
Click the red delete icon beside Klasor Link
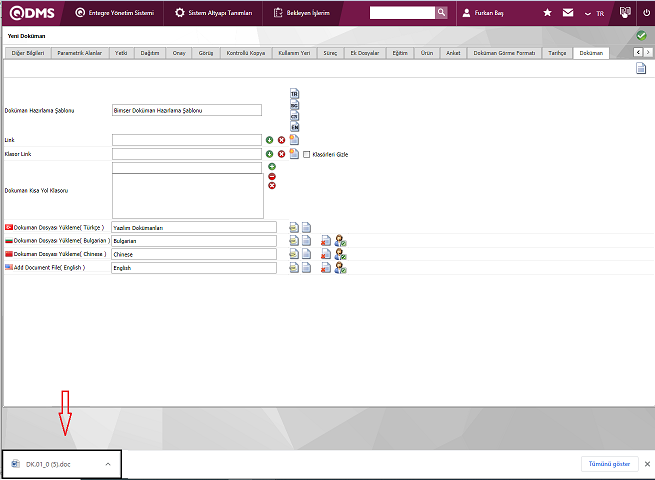coord(281,154)
